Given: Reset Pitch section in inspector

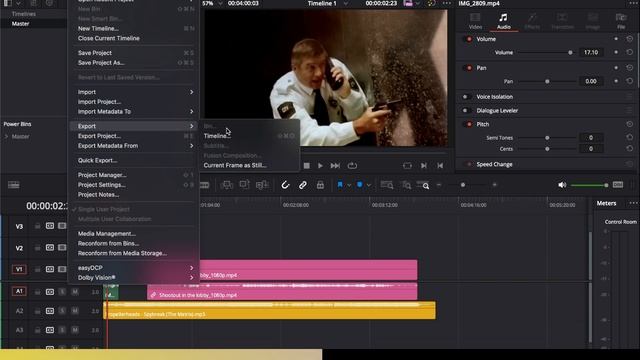Looking at the screenshot, I should [x=629, y=124].
